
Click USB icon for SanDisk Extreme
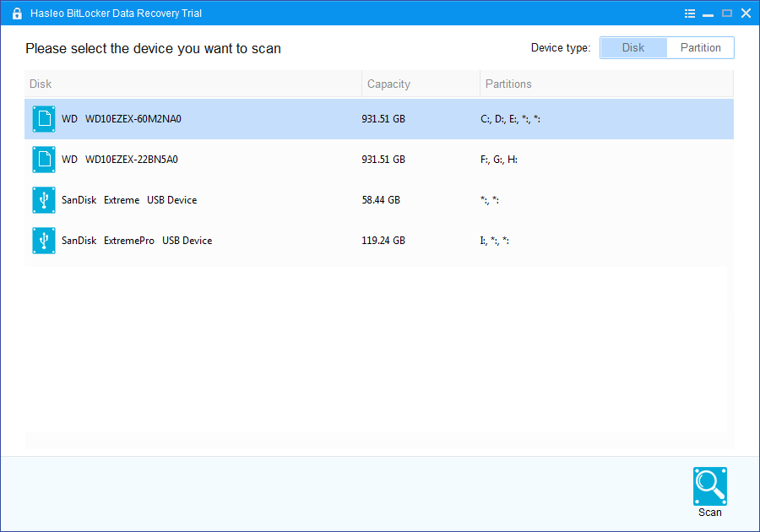[x=44, y=200]
